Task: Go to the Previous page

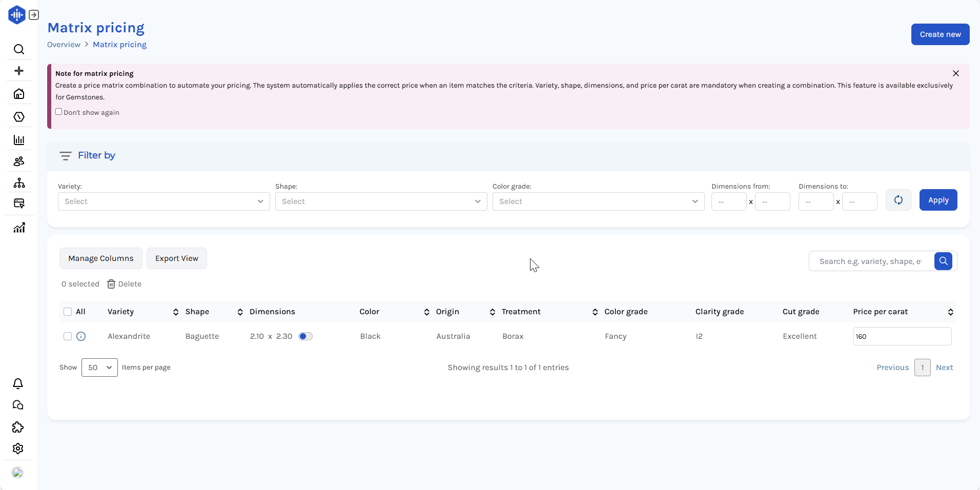Action: [892, 367]
